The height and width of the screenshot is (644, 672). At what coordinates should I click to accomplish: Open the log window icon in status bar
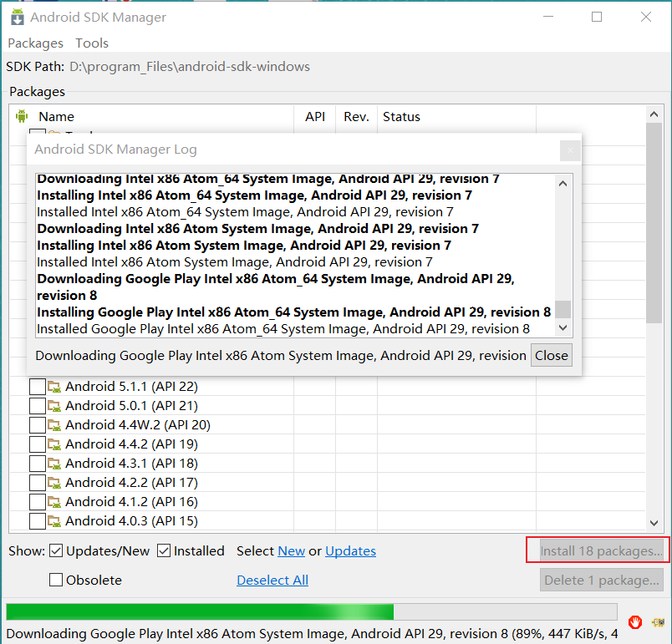pyautogui.click(x=658, y=622)
